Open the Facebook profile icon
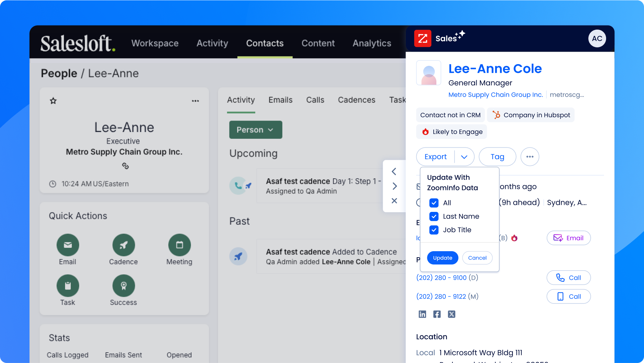644x363 pixels. click(437, 314)
